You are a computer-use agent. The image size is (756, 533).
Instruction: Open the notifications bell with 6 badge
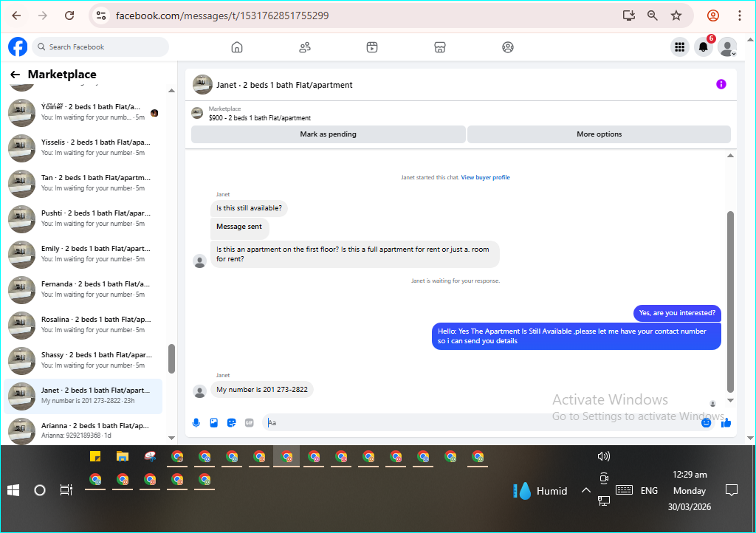pyautogui.click(x=704, y=47)
